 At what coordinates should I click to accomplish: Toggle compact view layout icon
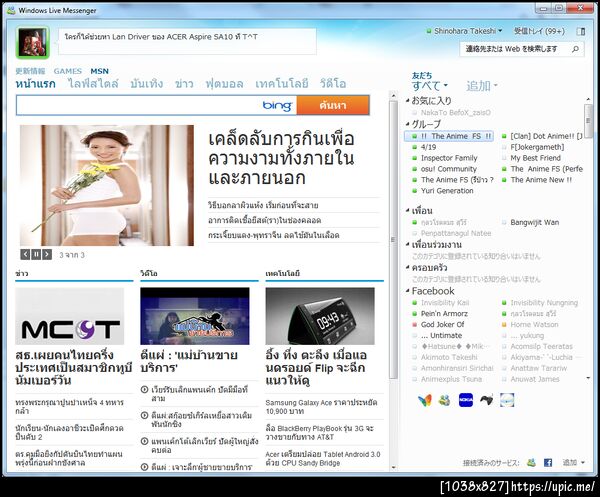tap(581, 31)
